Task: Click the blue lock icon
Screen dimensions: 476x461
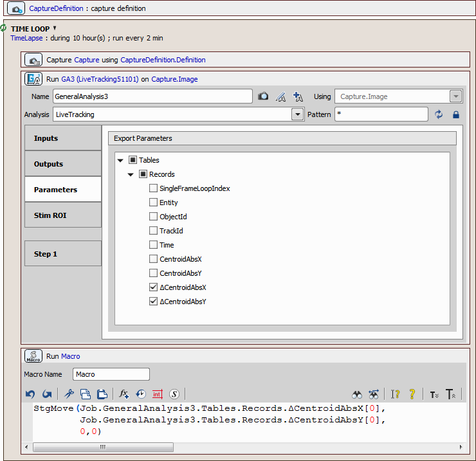Action: (x=456, y=114)
